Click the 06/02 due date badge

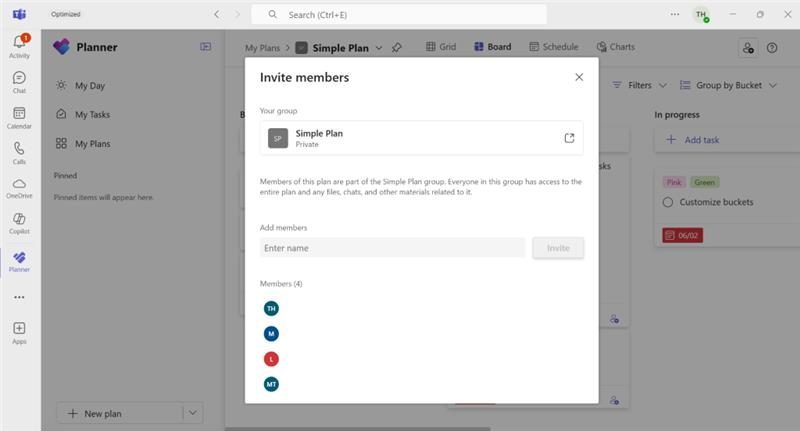[x=683, y=235]
